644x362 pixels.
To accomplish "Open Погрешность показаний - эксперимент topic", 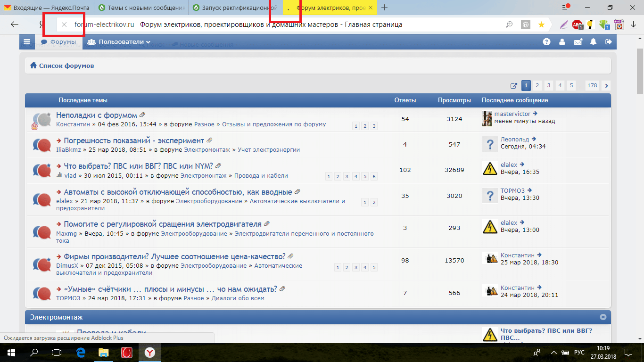I will coord(134,140).
